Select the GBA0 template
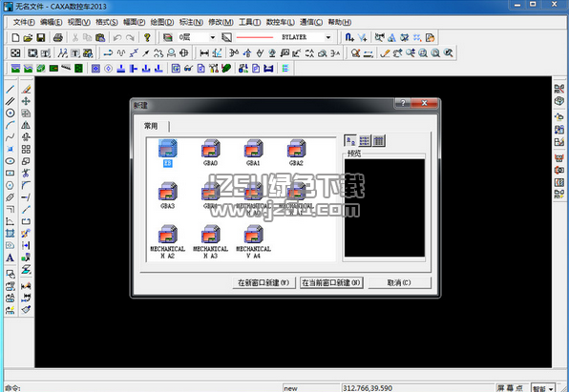Screen dimensions: 569x392 (210, 153)
